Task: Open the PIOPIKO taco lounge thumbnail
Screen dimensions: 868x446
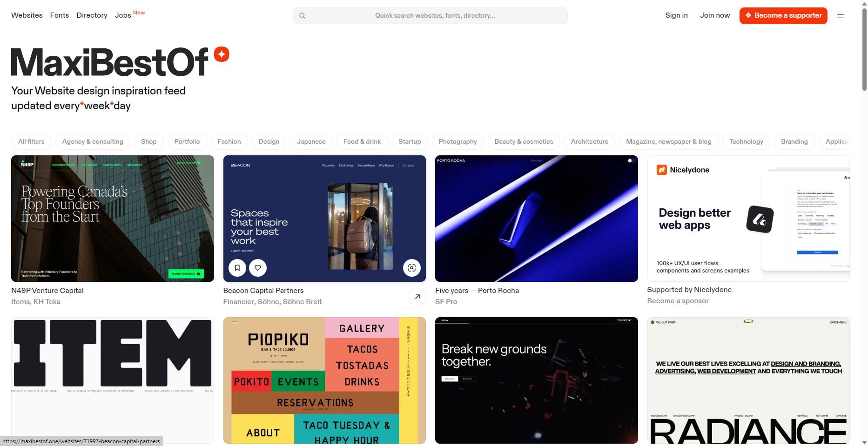Action: tap(324, 380)
